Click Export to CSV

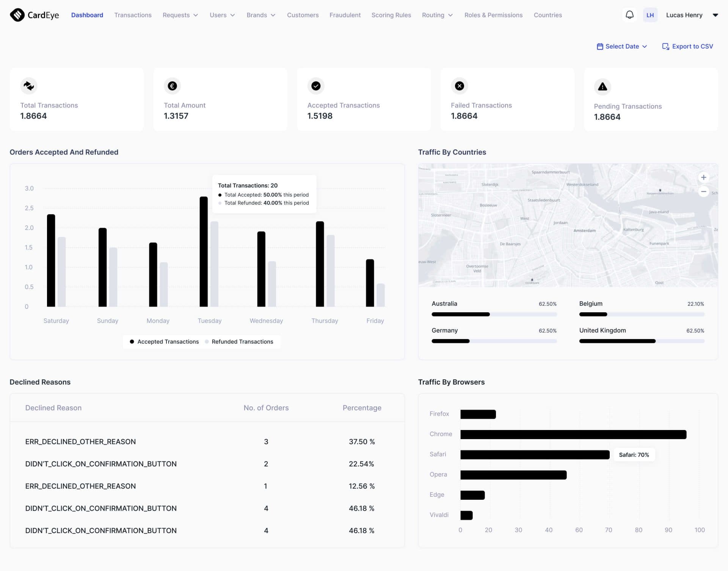point(687,46)
